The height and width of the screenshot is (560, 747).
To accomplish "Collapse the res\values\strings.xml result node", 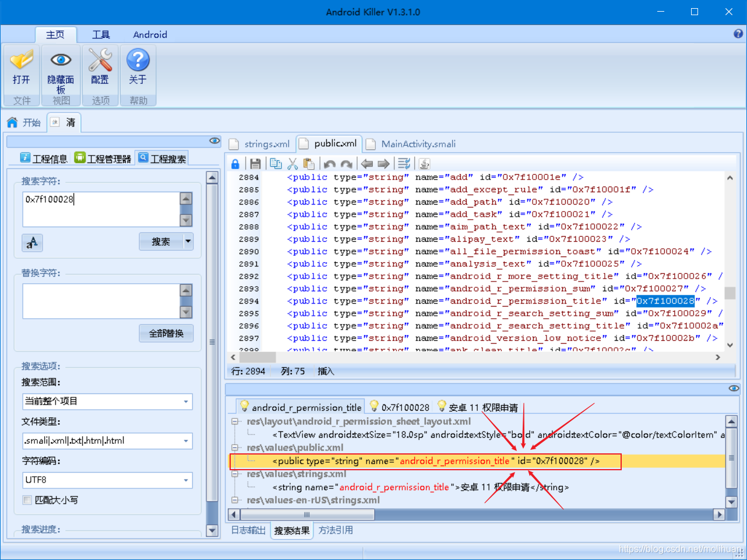I will tap(234, 474).
